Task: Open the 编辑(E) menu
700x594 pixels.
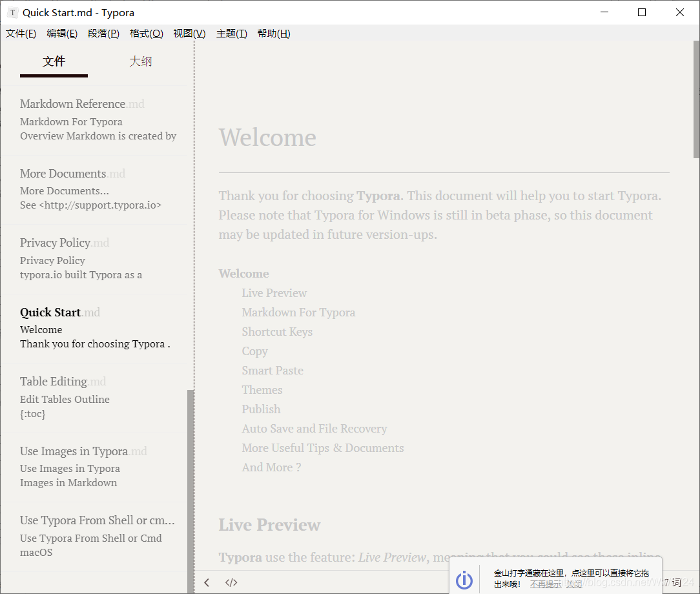Action: pyautogui.click(x=62, y=34)
